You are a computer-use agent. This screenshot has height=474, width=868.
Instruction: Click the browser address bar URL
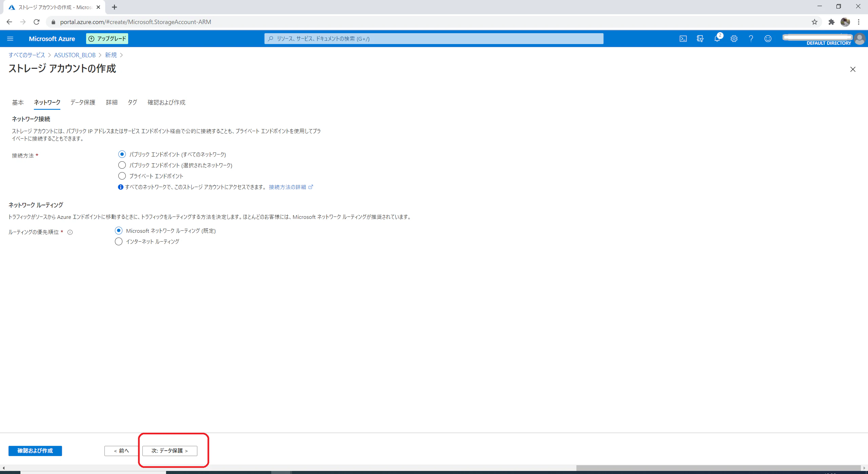coord(136,22)
